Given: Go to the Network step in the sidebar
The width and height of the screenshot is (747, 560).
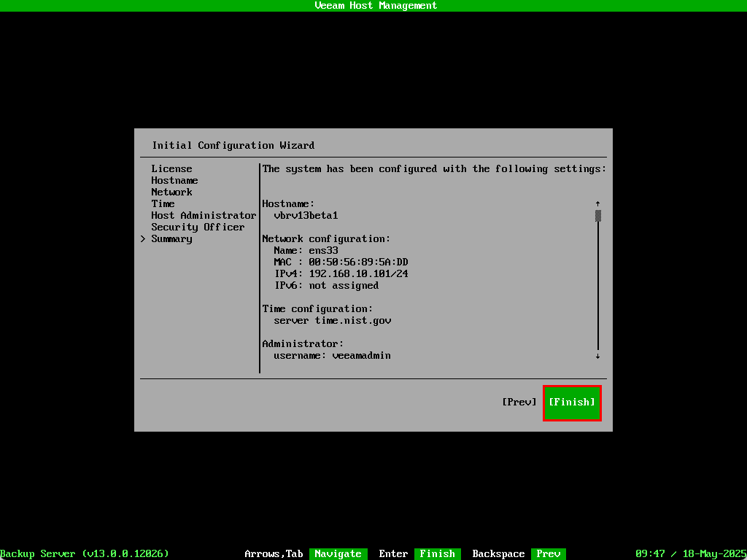Looking at the screenshot, I should click(x=171, y=192).
